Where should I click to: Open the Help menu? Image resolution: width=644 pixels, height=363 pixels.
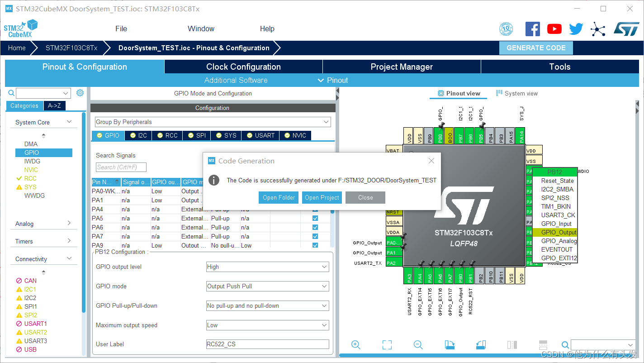click(267, 29)
